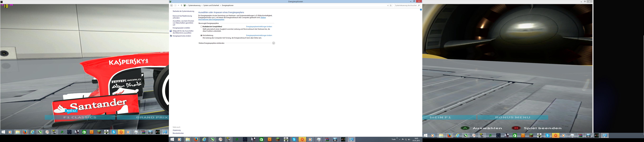Click the Systemsteuerung durchsuchen search field
644x142 pixels.
(x=406, y=5)
